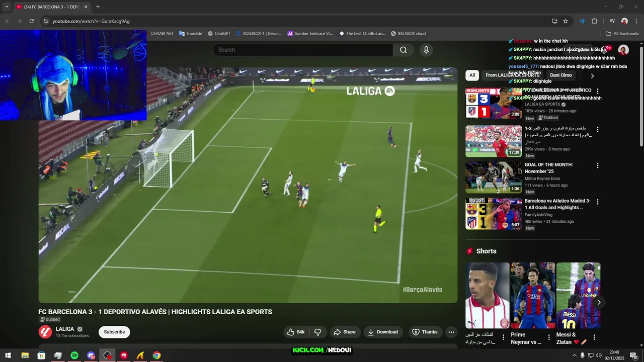Click the address bar URL youtube.com/watch
The image size is (644, 362).
tap(91, 21)
